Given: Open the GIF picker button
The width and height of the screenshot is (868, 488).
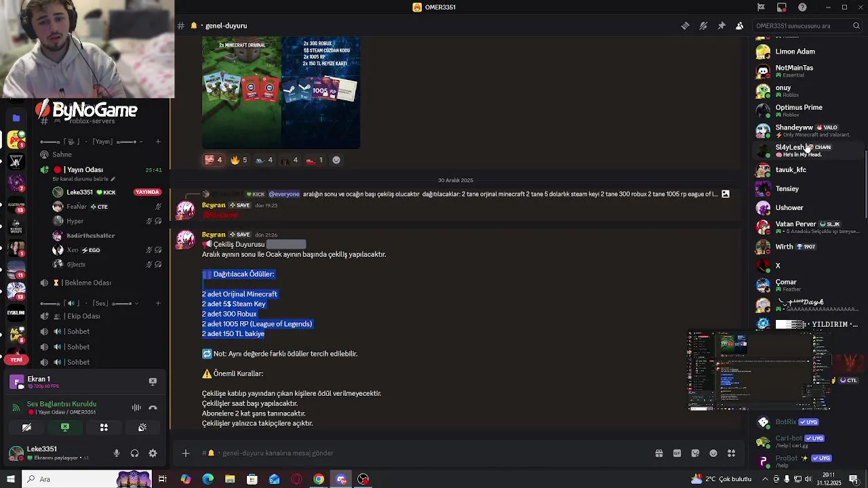Looking at the screenshot, I should 677,453.
